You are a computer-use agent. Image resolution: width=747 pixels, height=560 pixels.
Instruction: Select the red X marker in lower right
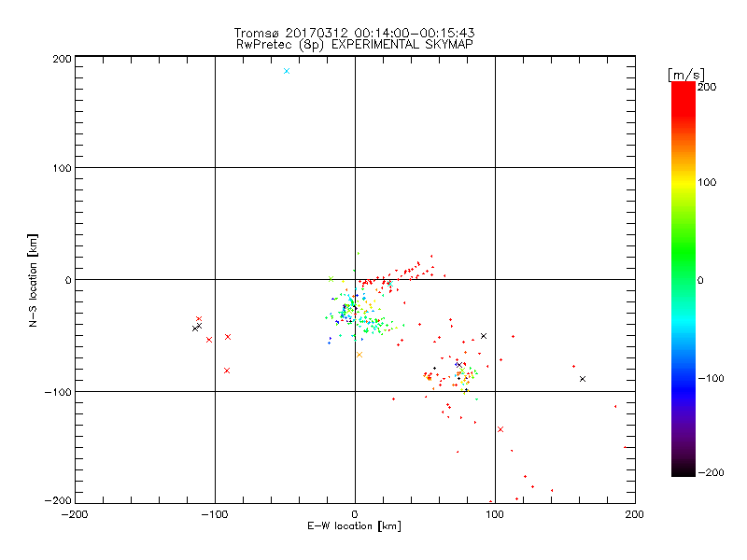point(500,429)
